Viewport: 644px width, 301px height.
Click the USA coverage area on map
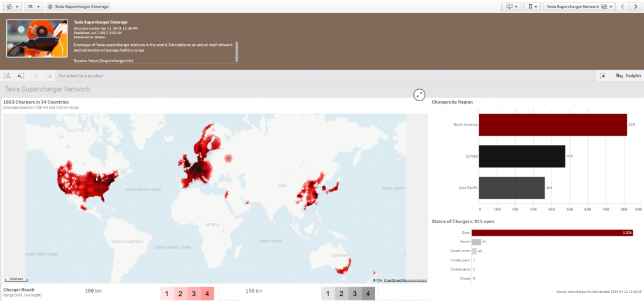click(88, 183)
